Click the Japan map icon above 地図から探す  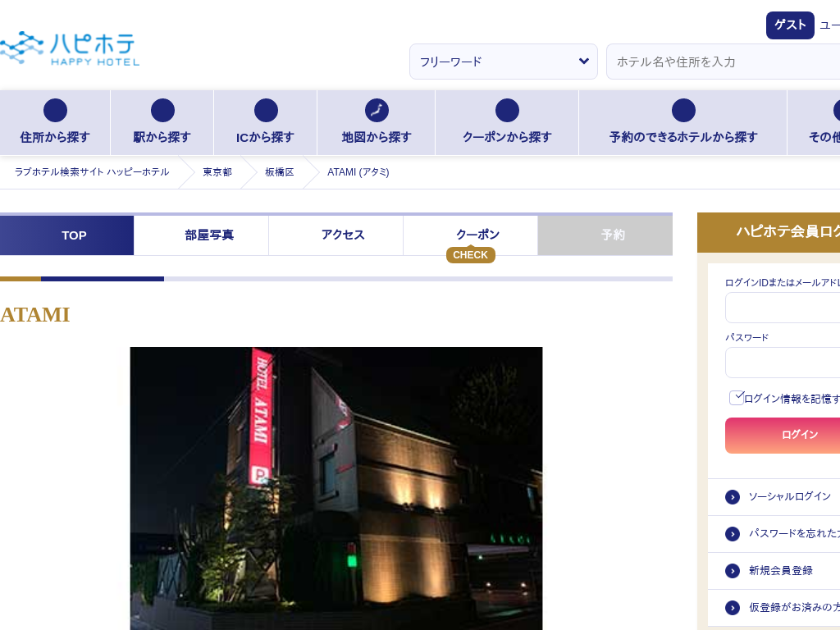(x=377, y=111)
